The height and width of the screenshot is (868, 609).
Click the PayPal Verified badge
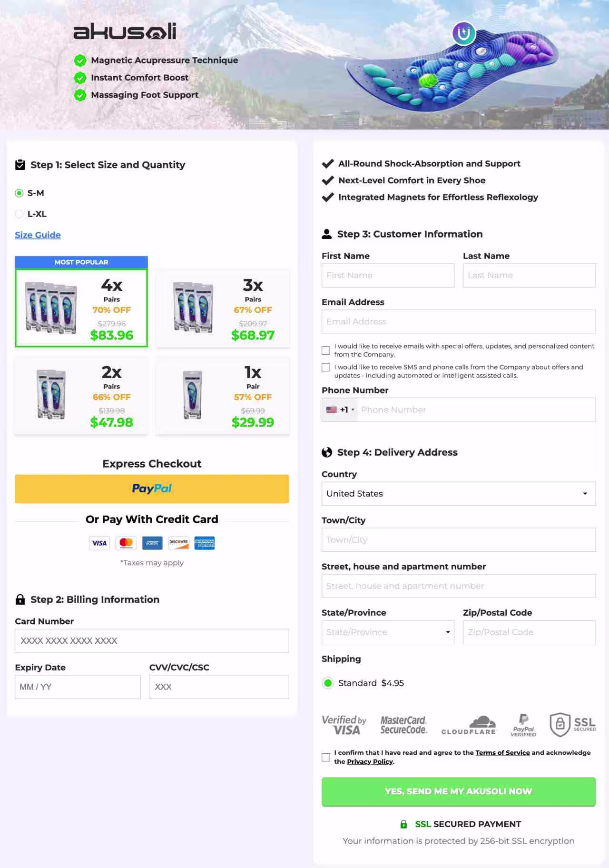(x=523, y=725)
